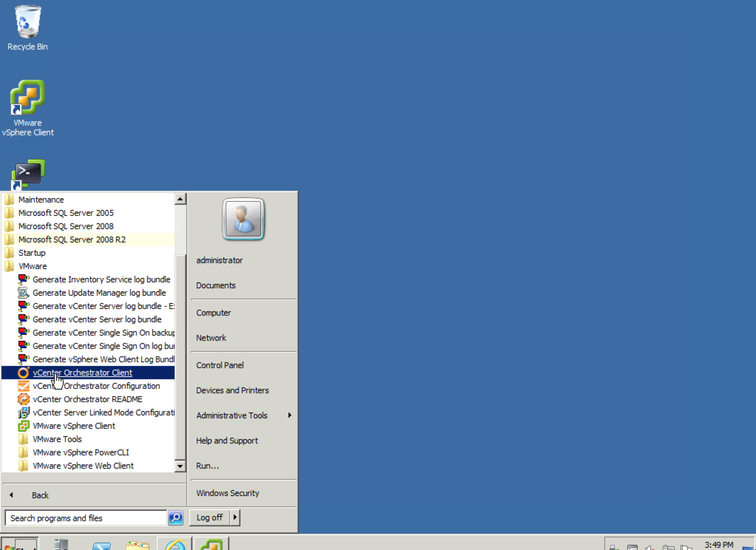Image resolution: width=756 pixels, height=550 pixels.
Task: Open the Log off options arrow
Action: click(235, 517)
